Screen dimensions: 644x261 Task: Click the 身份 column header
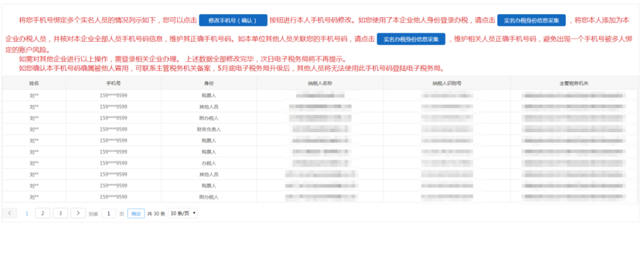click(x=209, y=83)
